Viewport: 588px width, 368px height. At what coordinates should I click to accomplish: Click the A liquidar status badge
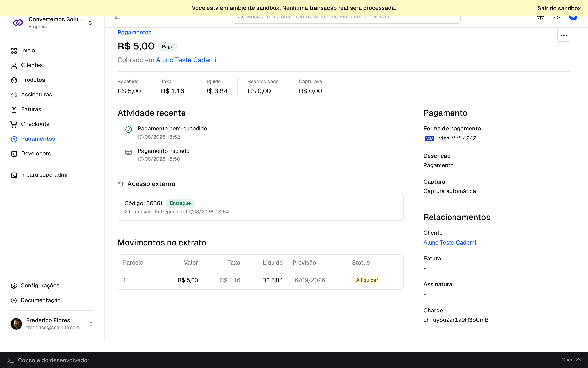367,280
